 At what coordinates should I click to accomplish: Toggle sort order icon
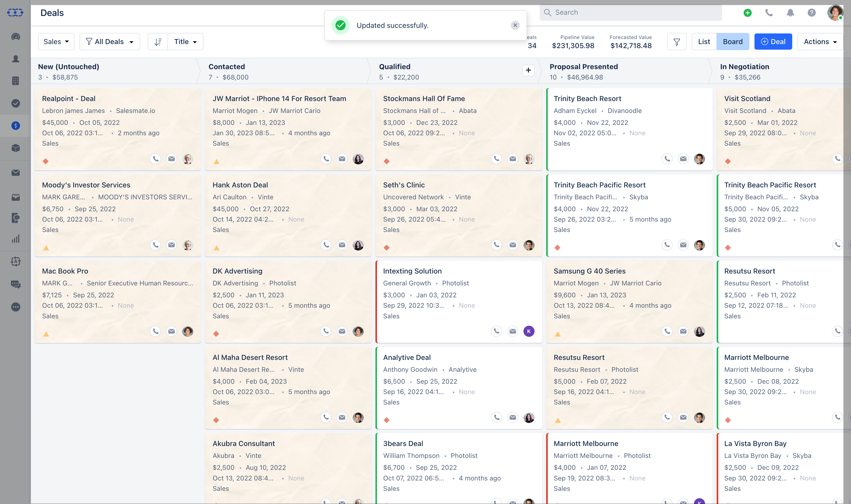[x=158, y=42]
